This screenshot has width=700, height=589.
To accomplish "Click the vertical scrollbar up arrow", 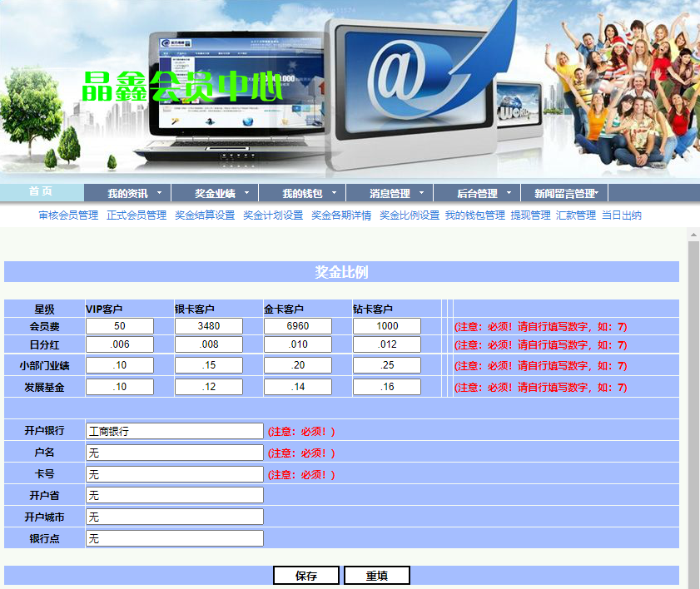I will [x=693, y=235].
